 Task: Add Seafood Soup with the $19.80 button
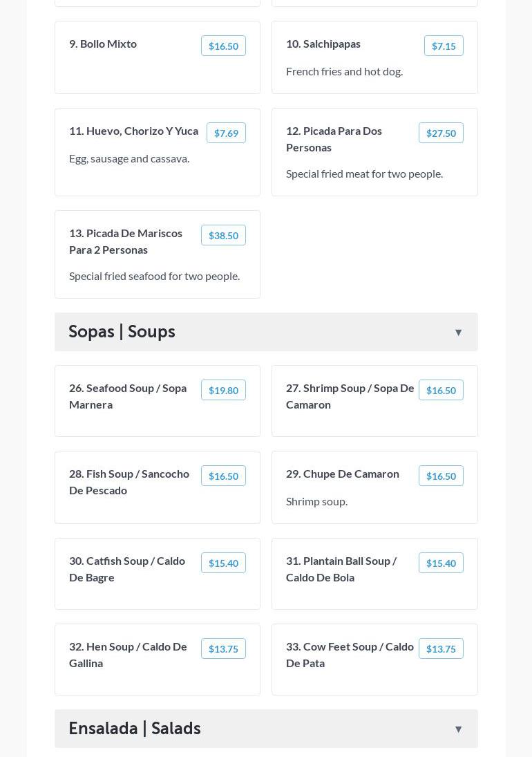pos(223,391)
